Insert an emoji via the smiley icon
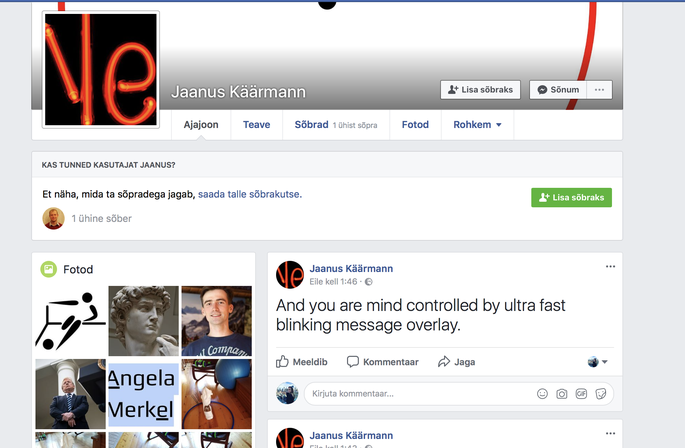 point(542,394)
